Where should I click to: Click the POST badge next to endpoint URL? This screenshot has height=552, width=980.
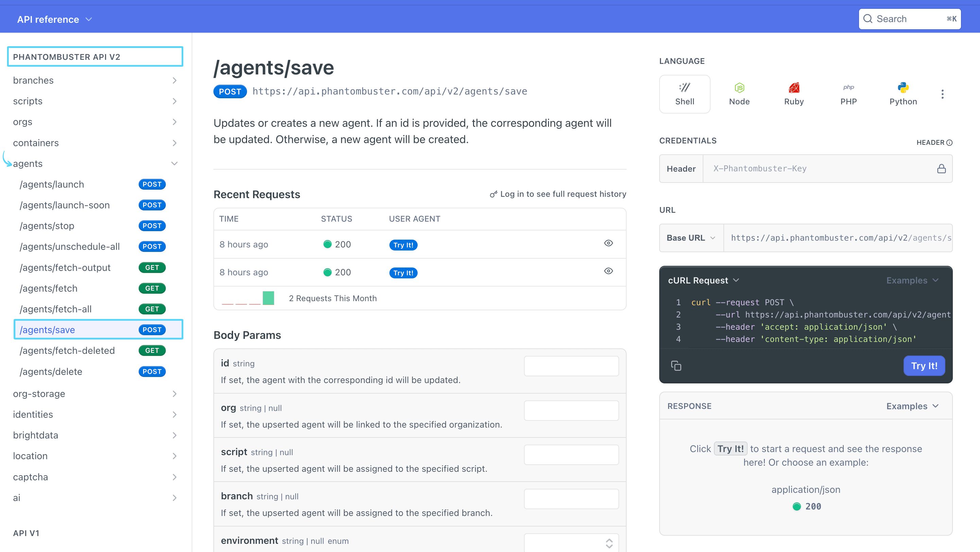(x=230, y=92)
